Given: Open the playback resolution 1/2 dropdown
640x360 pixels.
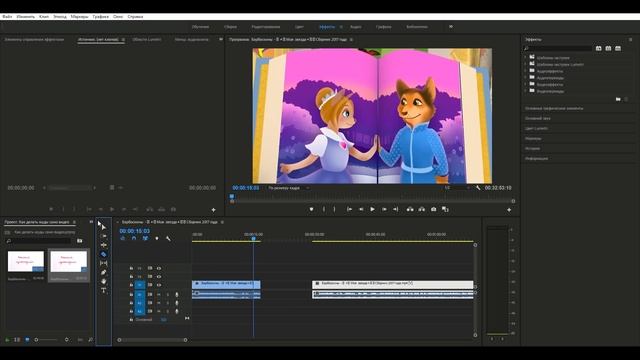Looking at the screenshot, I should pyautogui.click(x=456, y=188).
